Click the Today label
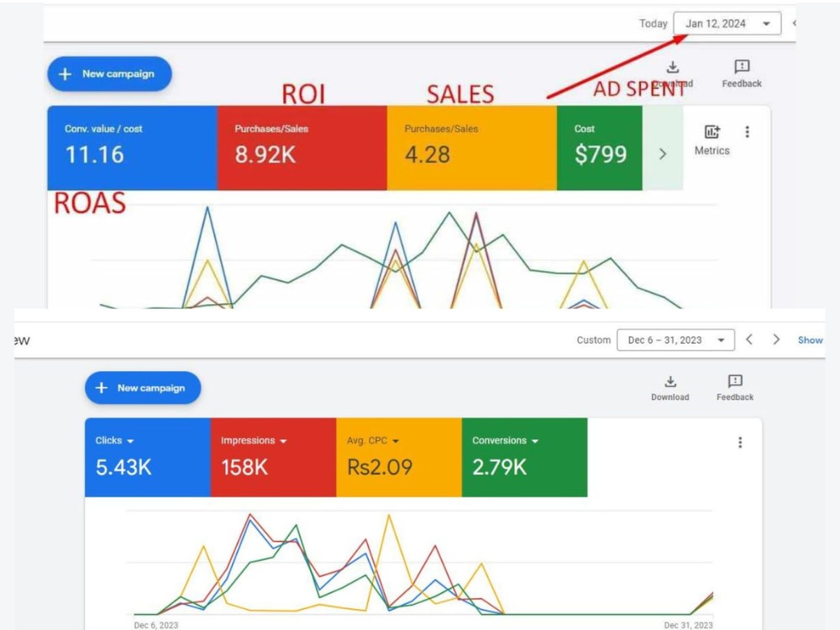This screenshot has height=630, width=840. click(653, 24)
